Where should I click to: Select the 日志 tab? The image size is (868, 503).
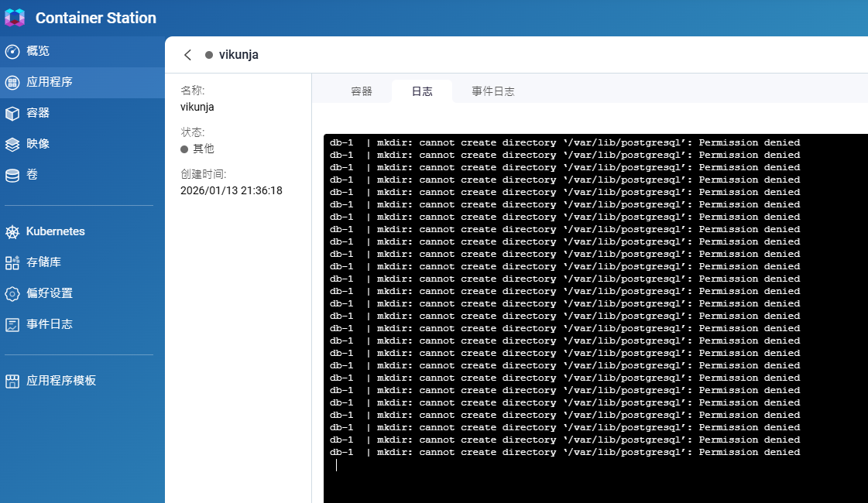(422, 91)
